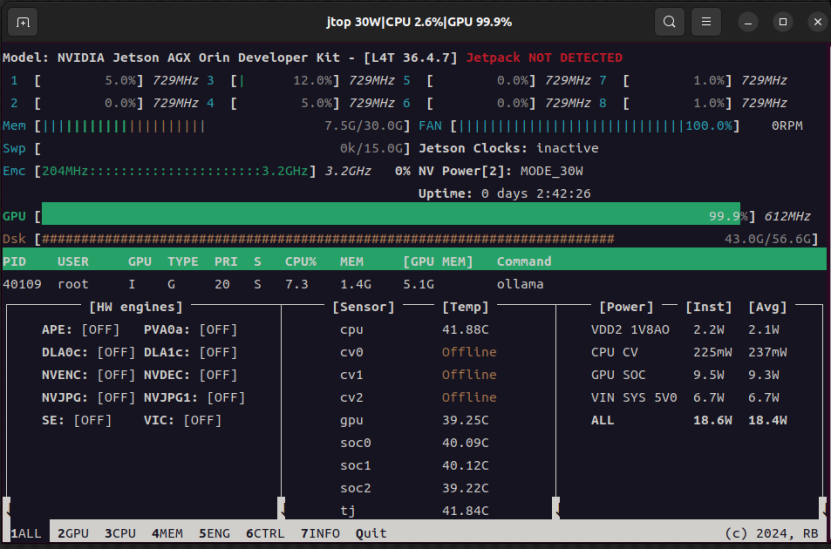Click the gpu temperature 39.25C
The width and height of the screenshot is (831, 549).
pyautogui.click(x=465, y=420)
